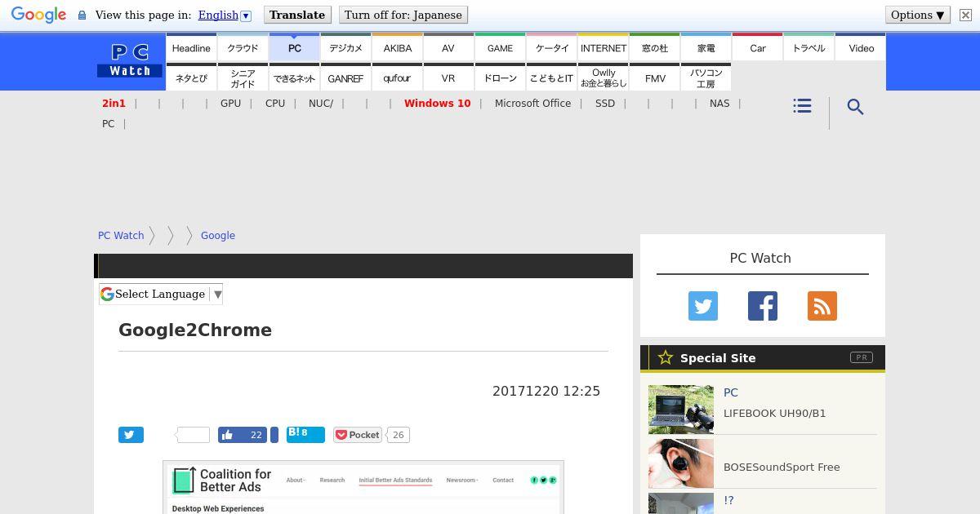
Task: Open the Car tab
Action: (x=757, y=47)
